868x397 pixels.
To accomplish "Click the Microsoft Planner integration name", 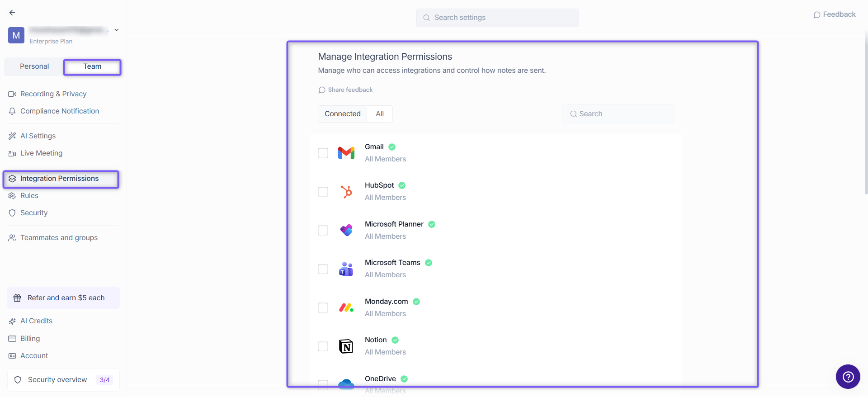I will [394, 224].
